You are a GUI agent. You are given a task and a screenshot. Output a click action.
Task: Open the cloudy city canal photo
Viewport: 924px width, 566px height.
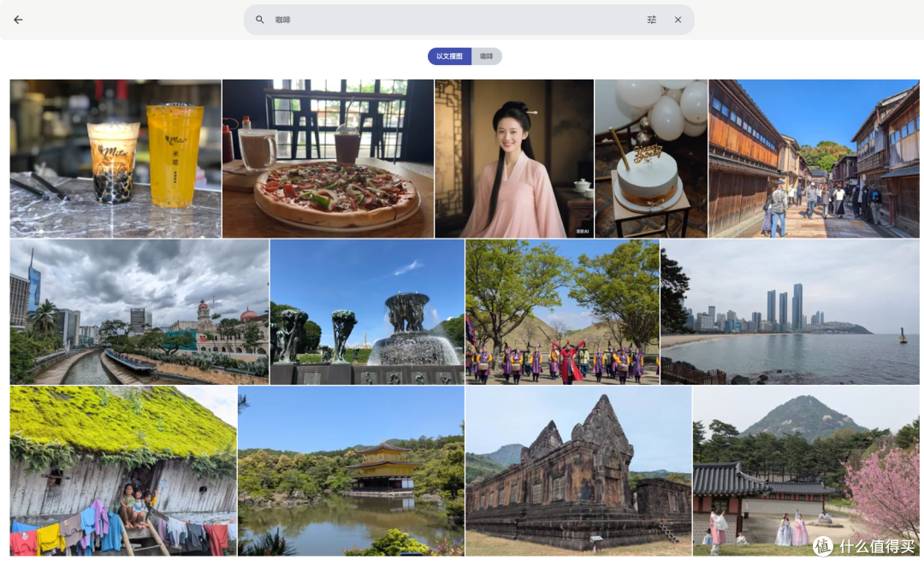[139, 311]
